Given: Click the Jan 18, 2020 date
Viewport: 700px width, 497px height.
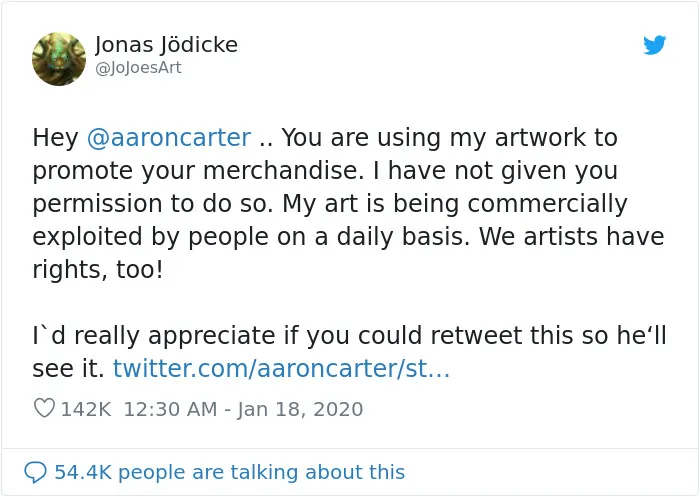Looking at the screenshot, I should point(300,409).
